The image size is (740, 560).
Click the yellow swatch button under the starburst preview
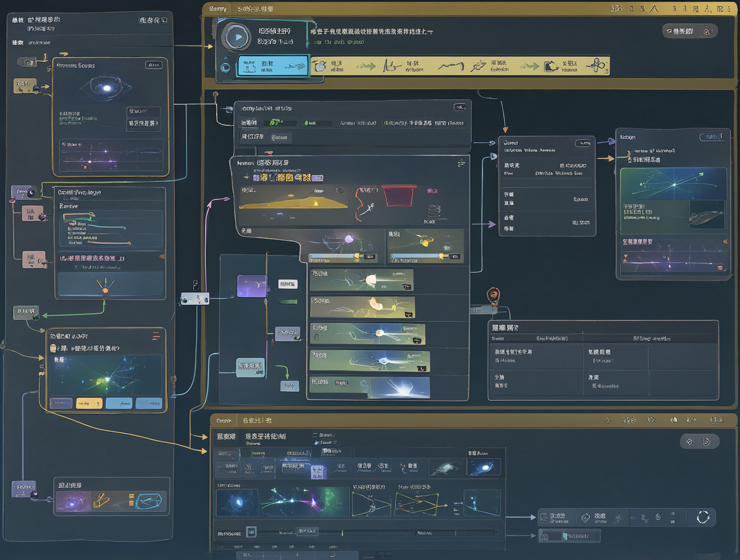89,403
